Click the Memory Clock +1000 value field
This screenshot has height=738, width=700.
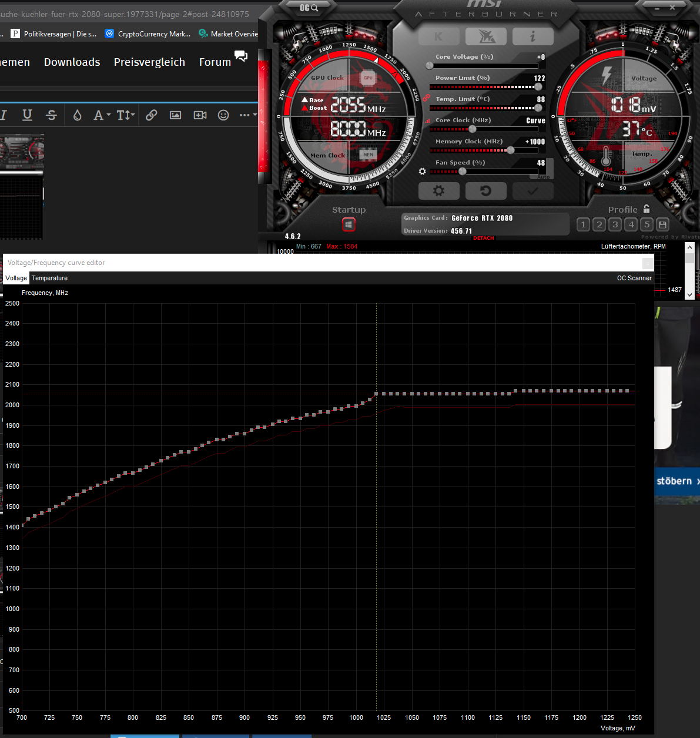535,142
